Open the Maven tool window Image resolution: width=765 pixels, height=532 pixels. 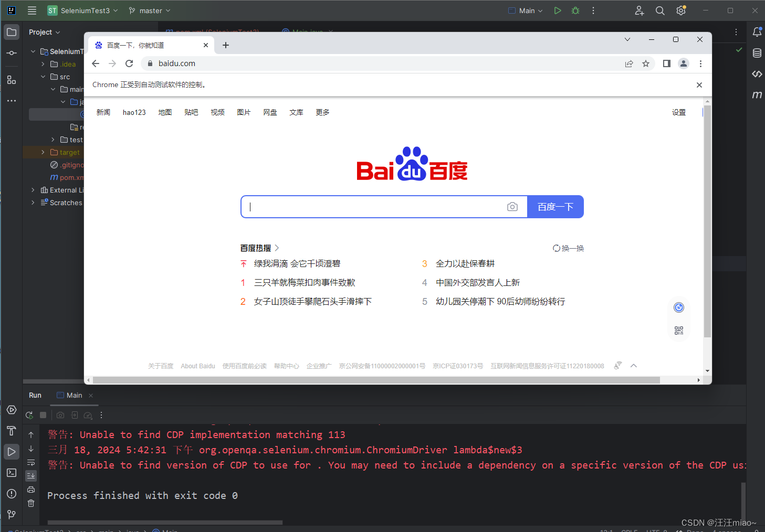757,95
